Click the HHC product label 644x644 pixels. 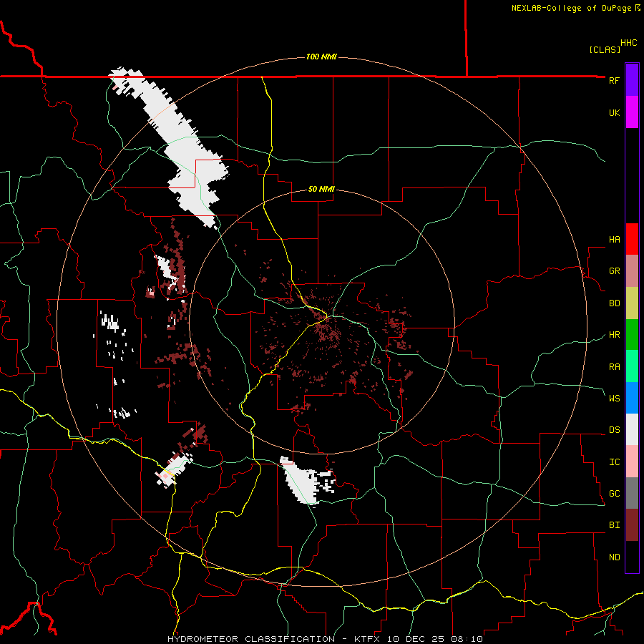point(628,43)
